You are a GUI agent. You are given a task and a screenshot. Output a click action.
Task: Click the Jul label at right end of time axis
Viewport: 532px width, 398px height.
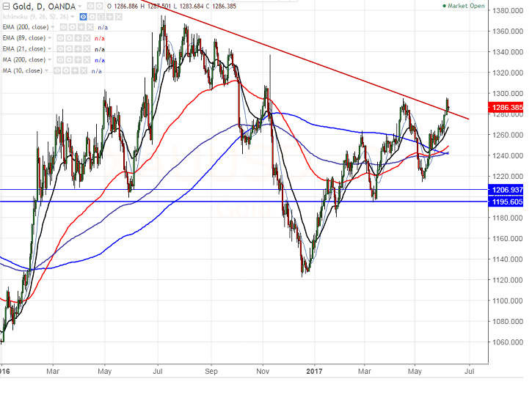[x=469, y=372]
